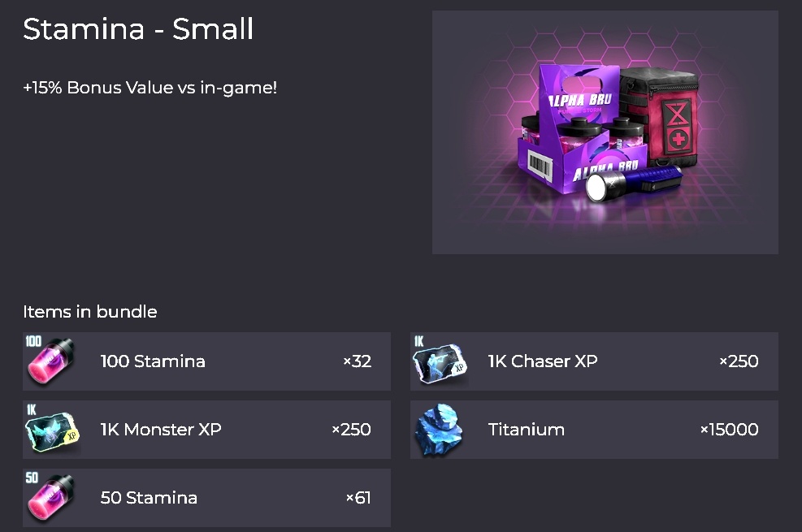The height and width of the screenshot is (532, 802).
Task: Click the ×250 quantity for Chaser XP
Action: [x=739, y=361]
